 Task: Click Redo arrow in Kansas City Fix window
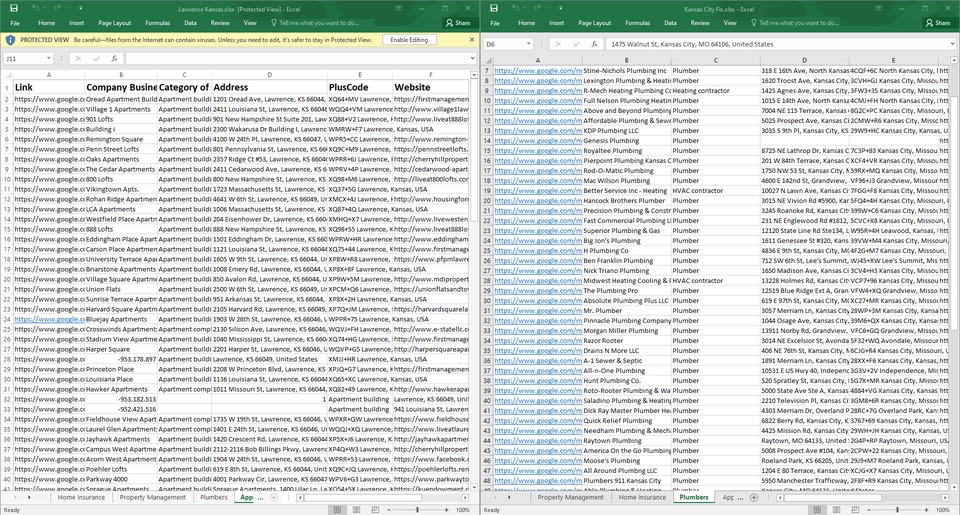[537, 8]
